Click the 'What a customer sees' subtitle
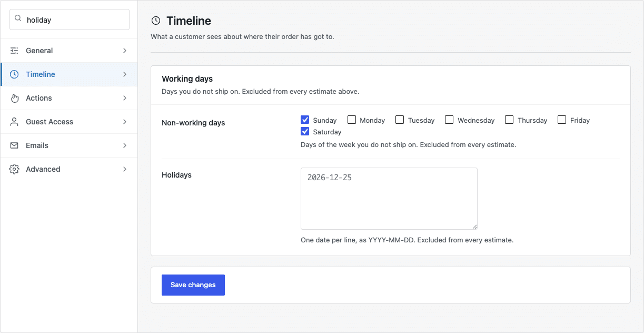 click(x=243, y=37)
